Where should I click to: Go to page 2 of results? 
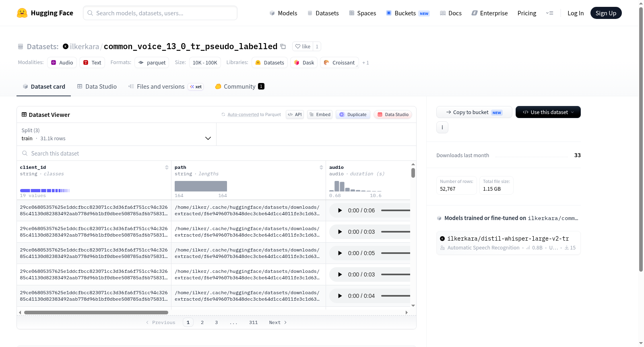click(x=202, y=322)
